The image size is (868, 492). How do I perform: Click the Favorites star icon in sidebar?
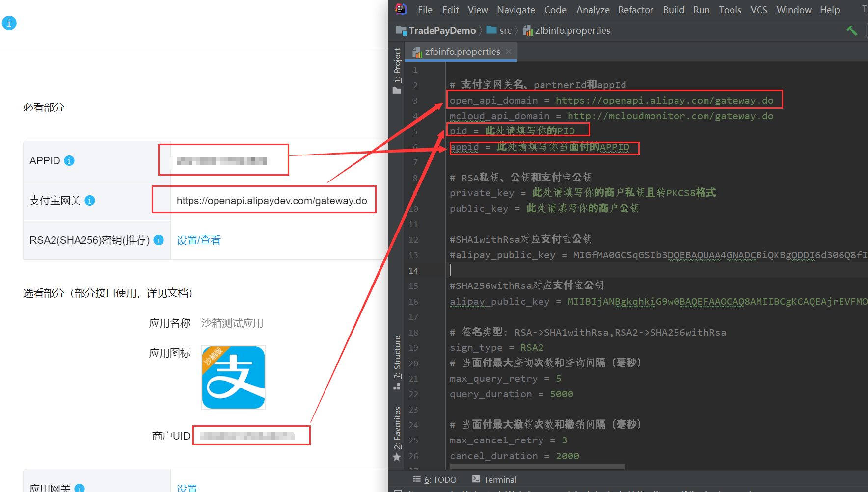coord(397,457)
